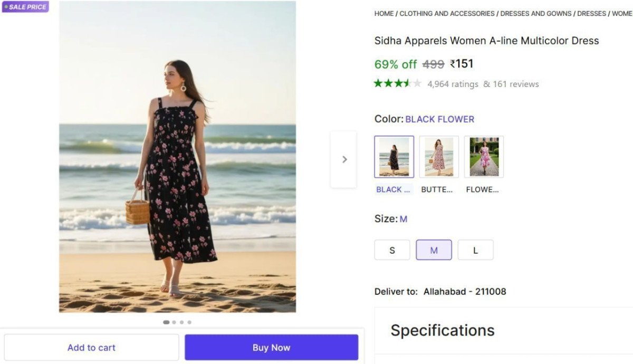The width and height of the screenshot is (633, 364).
Task: Open CLOTHING AND ACCESSORIES breadcrumb
Action: (x=447, y=13)
